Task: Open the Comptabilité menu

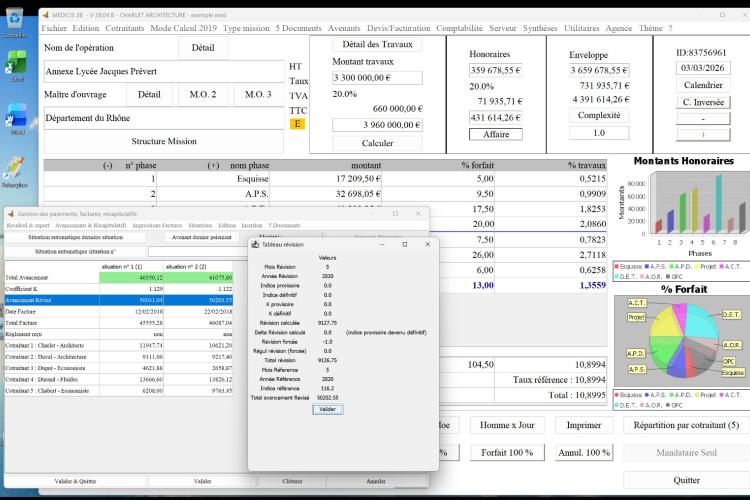Action: coord(459,28)
